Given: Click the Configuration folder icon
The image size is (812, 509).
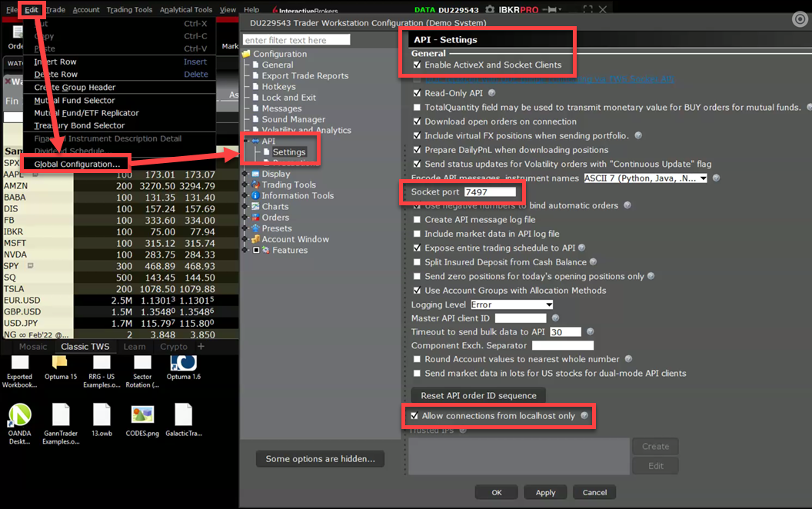Looking at the screenshot, I should coord(247,54).
